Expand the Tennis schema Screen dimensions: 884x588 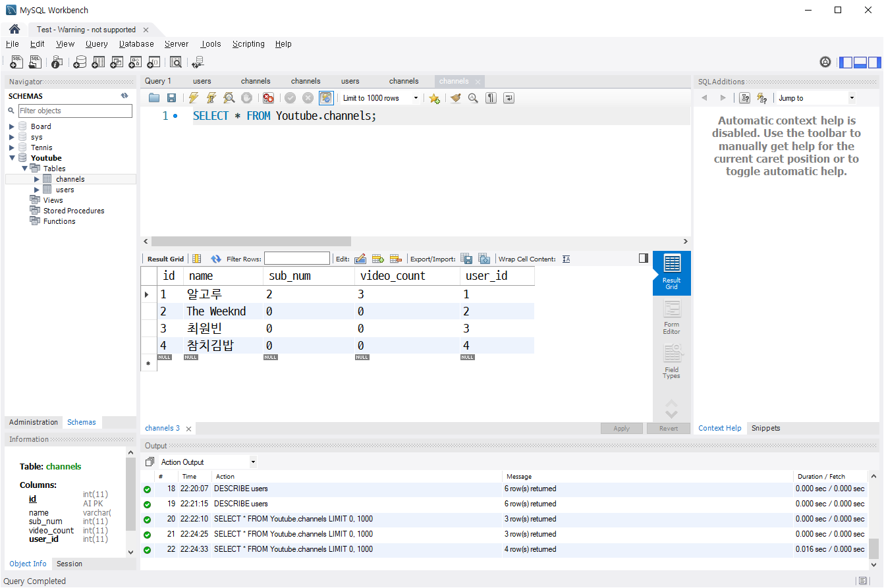pos(12,147)
